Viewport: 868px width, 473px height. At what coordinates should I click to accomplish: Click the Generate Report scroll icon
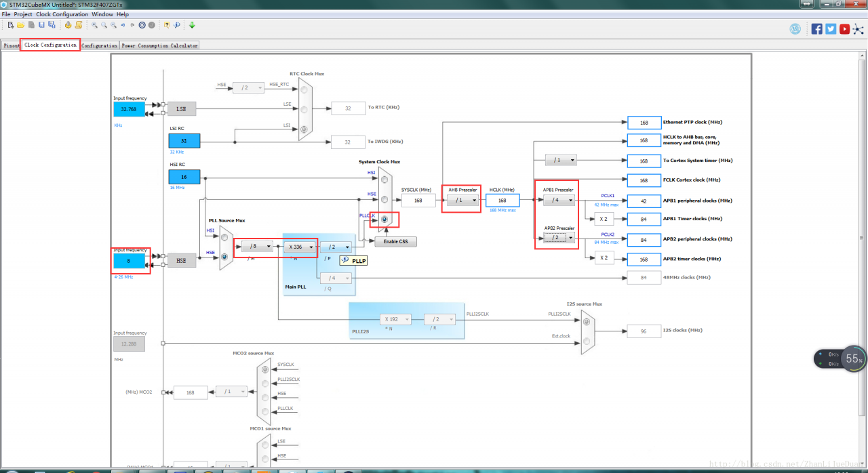click(79, 25)
